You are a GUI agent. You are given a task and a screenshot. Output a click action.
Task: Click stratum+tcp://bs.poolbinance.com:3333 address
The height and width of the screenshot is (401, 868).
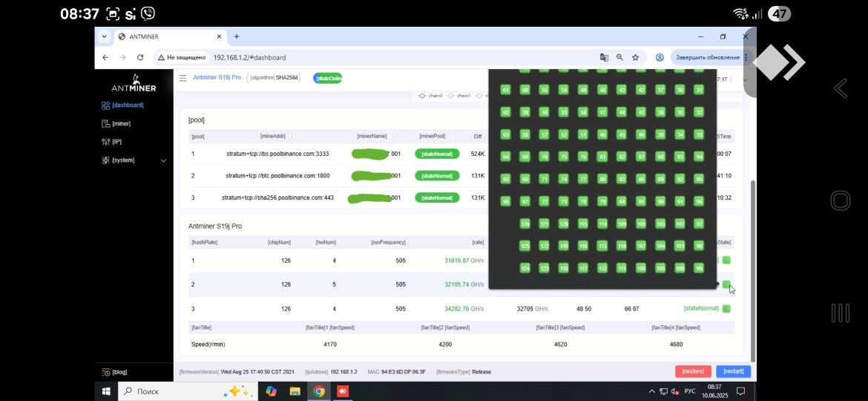[279, 154]
